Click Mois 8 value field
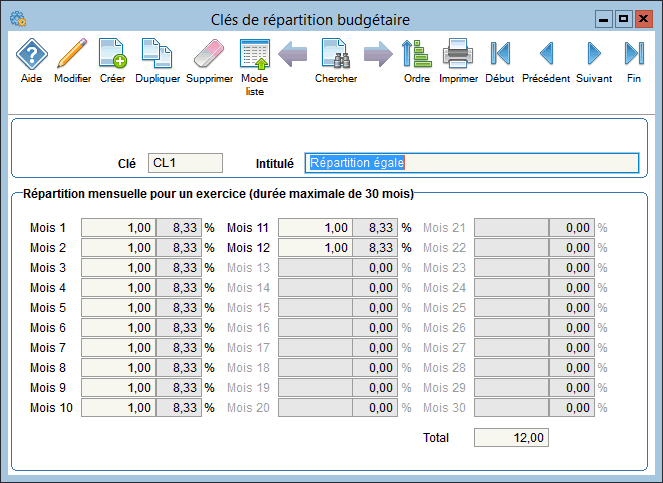The image size is (663, 483). [x=118, y=368]
